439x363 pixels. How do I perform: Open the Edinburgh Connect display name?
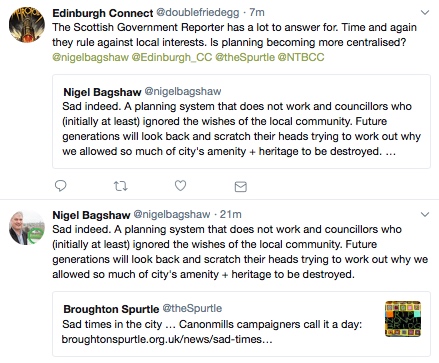(103, 13)
